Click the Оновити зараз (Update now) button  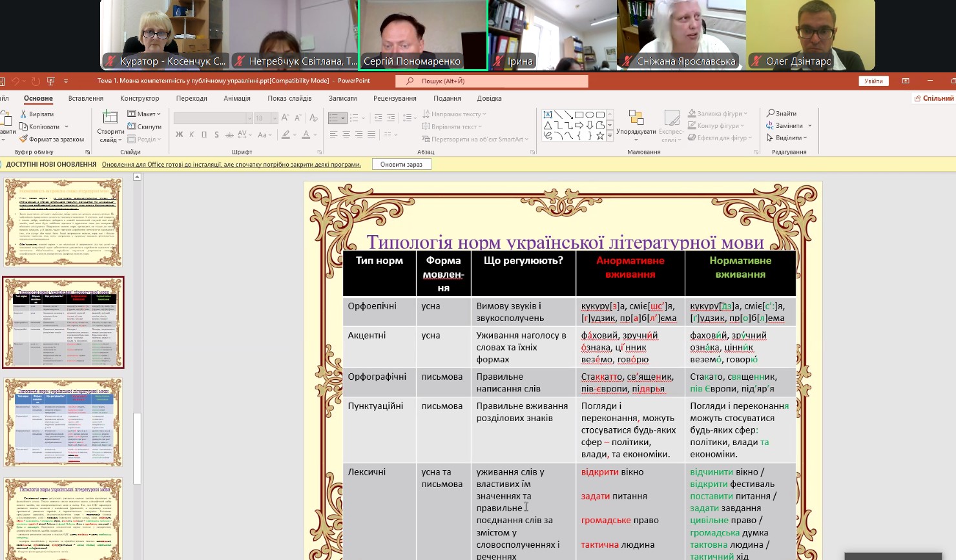coord(401,165)
